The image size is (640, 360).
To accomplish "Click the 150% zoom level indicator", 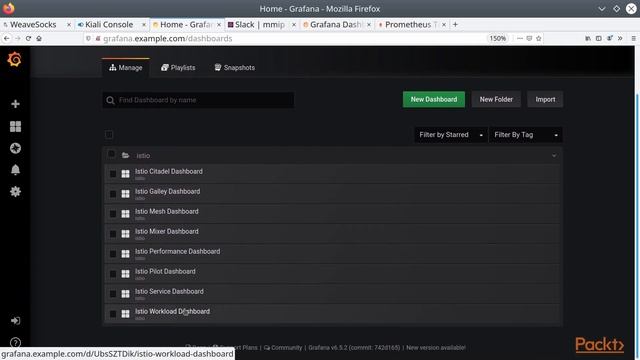I will coord(498,38).
